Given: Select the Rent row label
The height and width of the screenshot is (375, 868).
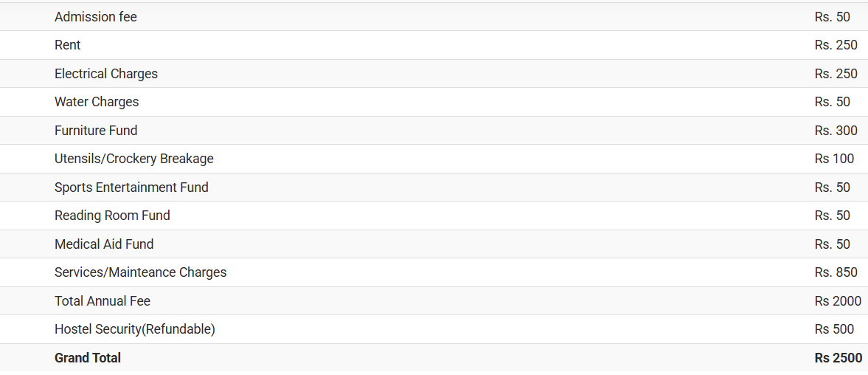Looking at the screenshot, I should 68,45.
